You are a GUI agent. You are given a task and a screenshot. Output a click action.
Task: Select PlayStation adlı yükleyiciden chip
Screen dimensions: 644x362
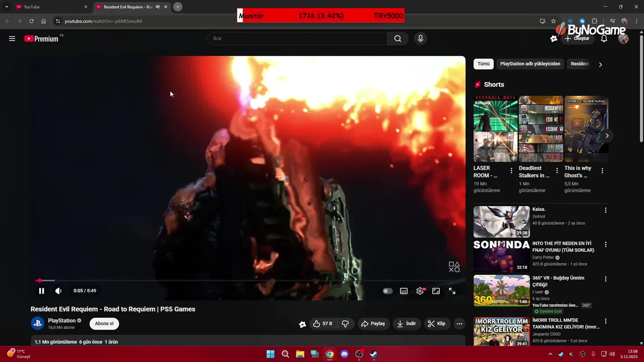point(530,64)
